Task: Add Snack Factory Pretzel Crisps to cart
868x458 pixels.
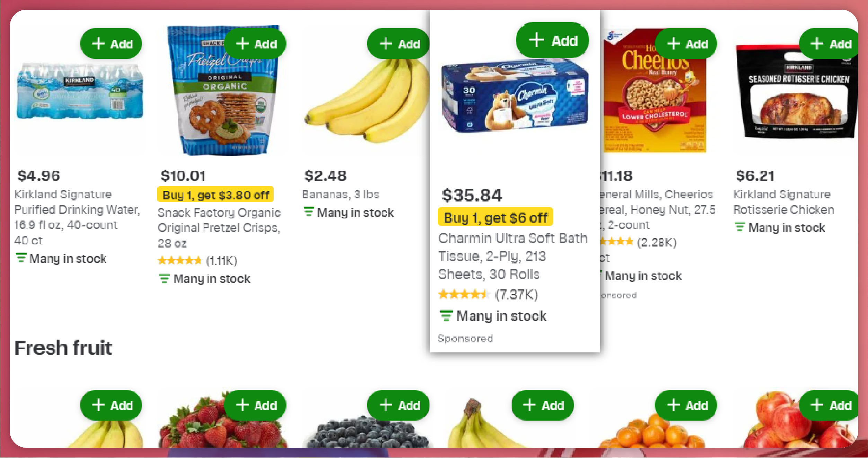Action: [256, 44]
